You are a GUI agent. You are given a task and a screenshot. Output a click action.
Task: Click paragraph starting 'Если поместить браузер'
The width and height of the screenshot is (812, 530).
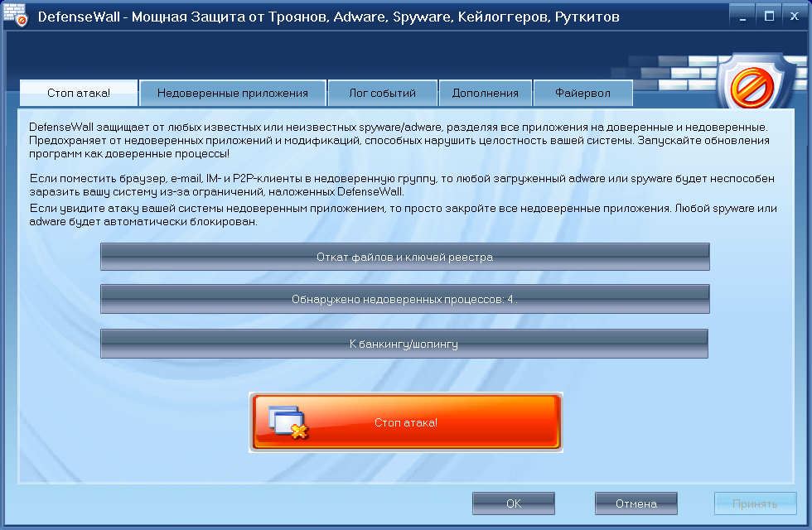point(402,185)
